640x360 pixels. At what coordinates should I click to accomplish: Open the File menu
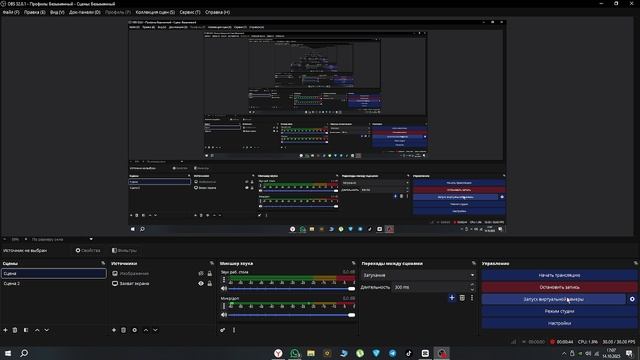pyautogui.click(x=11, y=12)
